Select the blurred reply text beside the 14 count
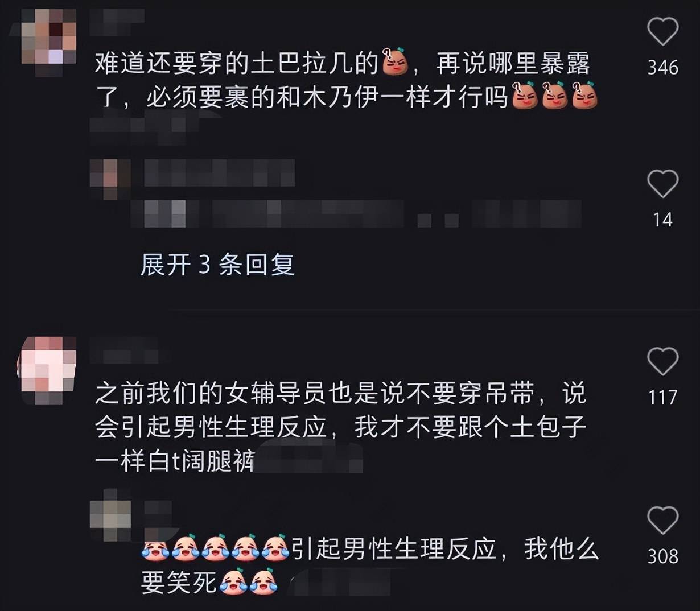Viewport: 700px width, 611px height. tap(356, 214)
